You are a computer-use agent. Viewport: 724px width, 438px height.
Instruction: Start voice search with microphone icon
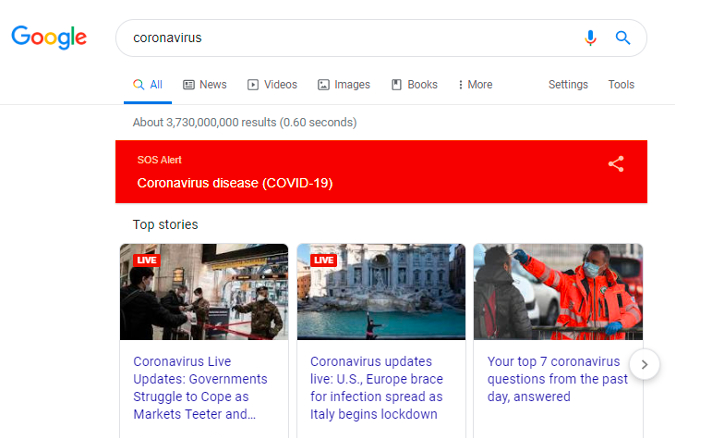tap(590, 37)
